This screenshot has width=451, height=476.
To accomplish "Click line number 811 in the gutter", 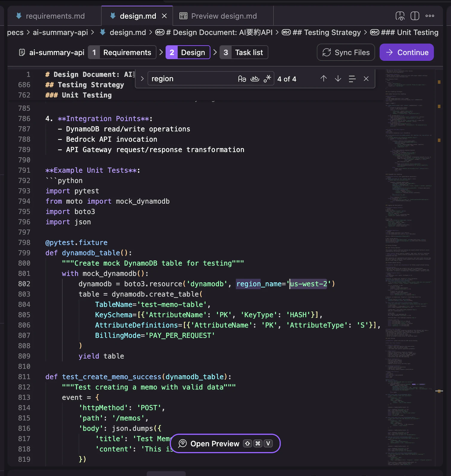I will pyautogui.click(x=24, y=377).
